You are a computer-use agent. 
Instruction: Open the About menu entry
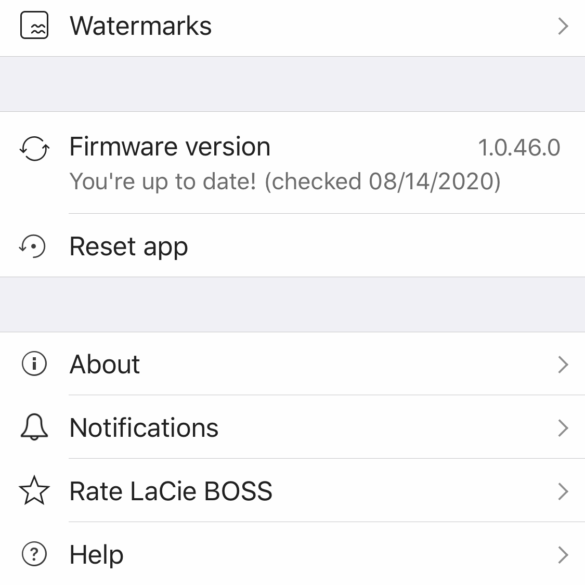(x=292, y=364)
